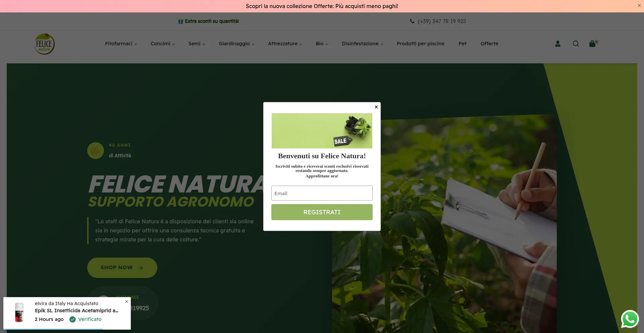This screenshot has height=333, width=644.
Task: Open WhatsApp chat bubble
Action: [630, 319]
